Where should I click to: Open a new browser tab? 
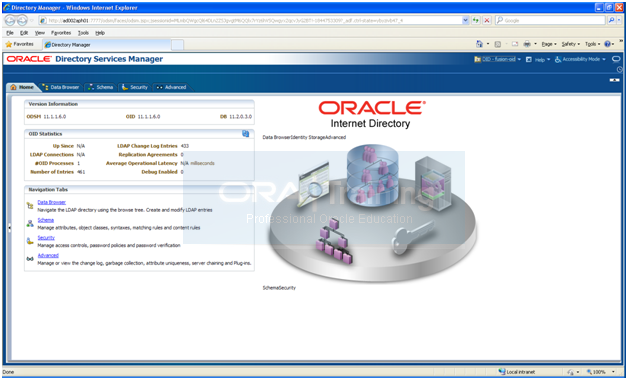pos(177,45)
